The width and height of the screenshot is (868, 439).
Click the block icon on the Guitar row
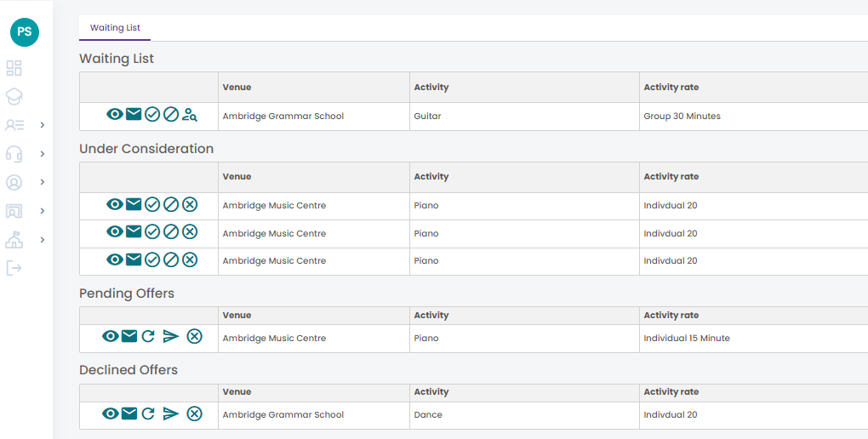171,115
